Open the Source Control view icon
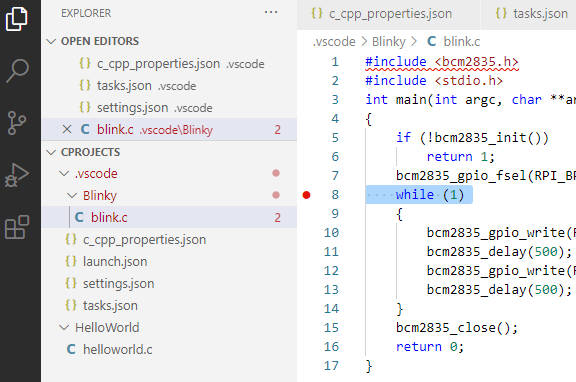The image size is (576, 382). 17,123
